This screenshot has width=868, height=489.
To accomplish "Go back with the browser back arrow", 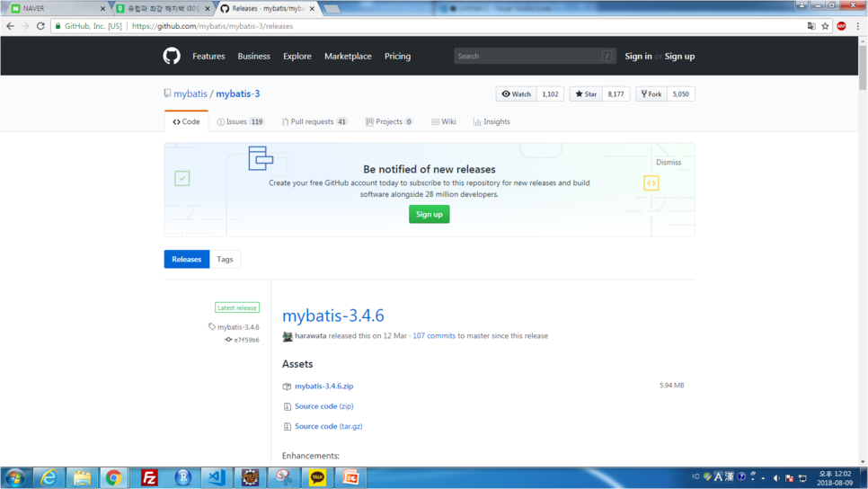I will [x=10, y=26].
